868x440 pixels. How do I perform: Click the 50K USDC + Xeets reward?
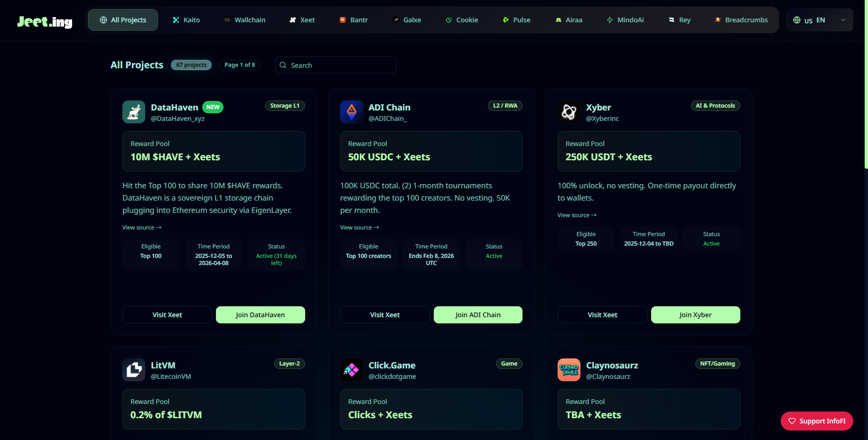(389, 157)
